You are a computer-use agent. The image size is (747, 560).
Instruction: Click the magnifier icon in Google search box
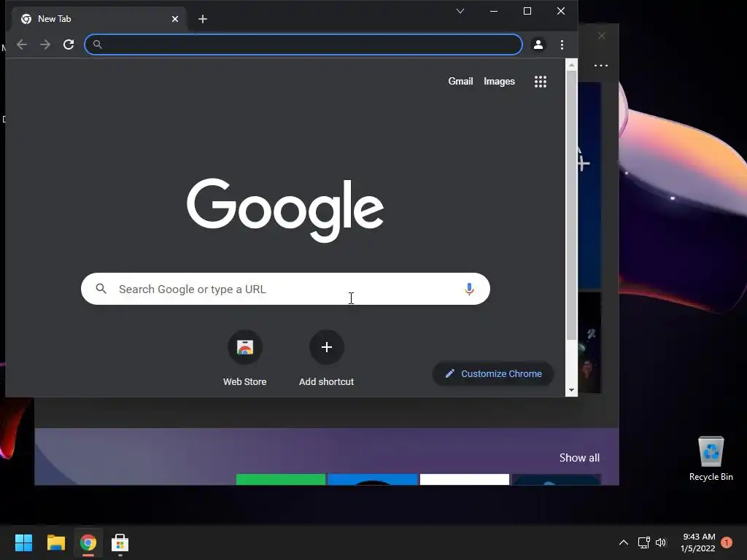[101, 289]
